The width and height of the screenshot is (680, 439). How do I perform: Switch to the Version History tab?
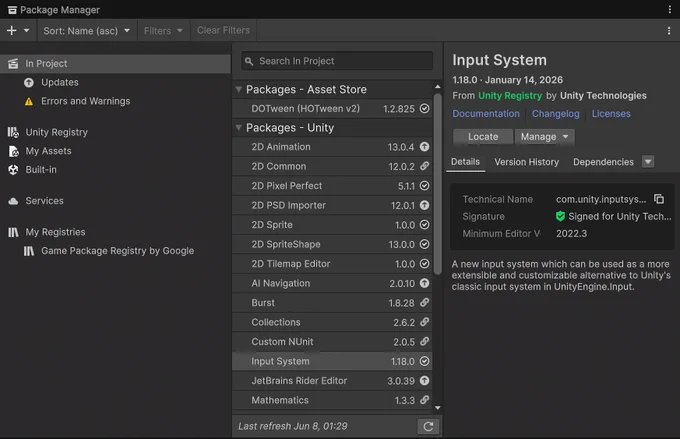tap(526, 162)
